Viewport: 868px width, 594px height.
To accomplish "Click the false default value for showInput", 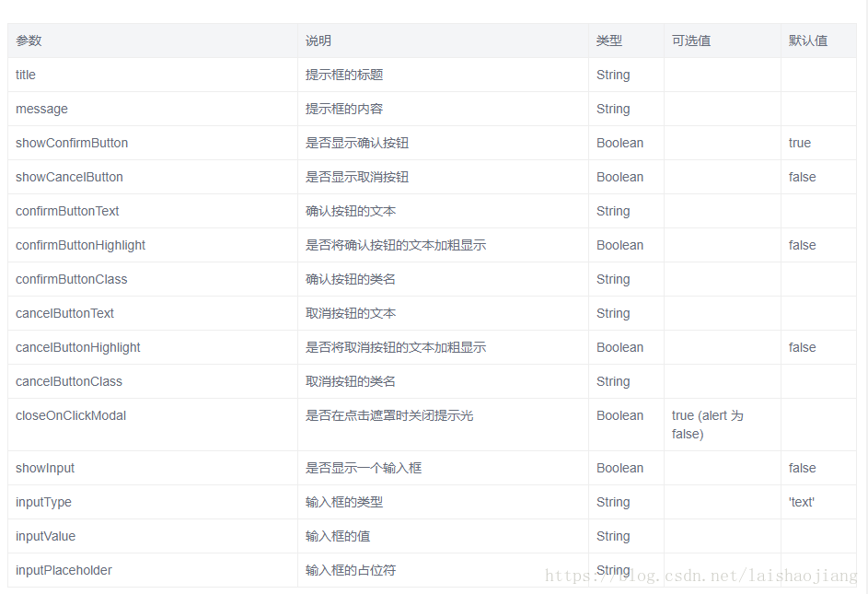I will [802, 468].
